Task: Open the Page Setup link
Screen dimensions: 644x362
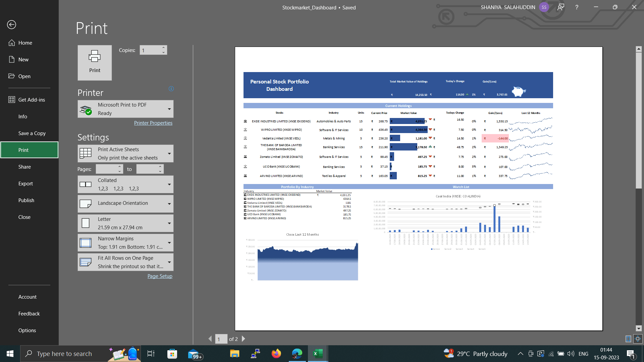Action: click(x=160, y=276)
